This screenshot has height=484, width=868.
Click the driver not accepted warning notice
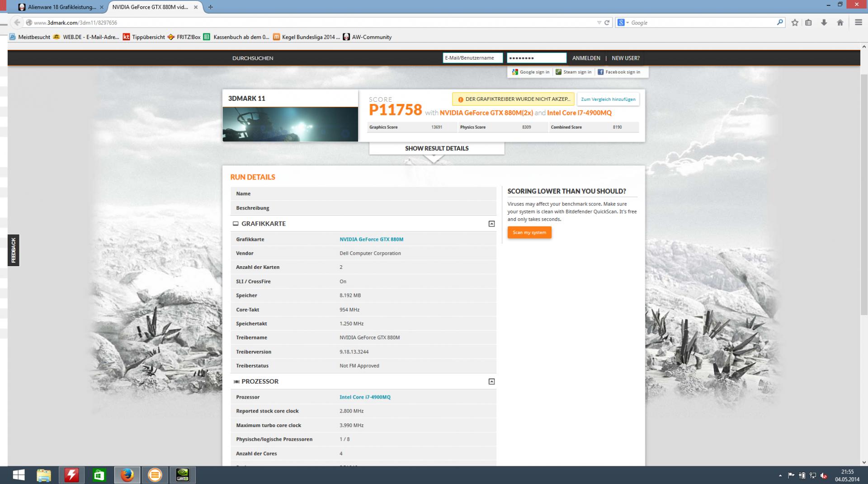(513, 99)
